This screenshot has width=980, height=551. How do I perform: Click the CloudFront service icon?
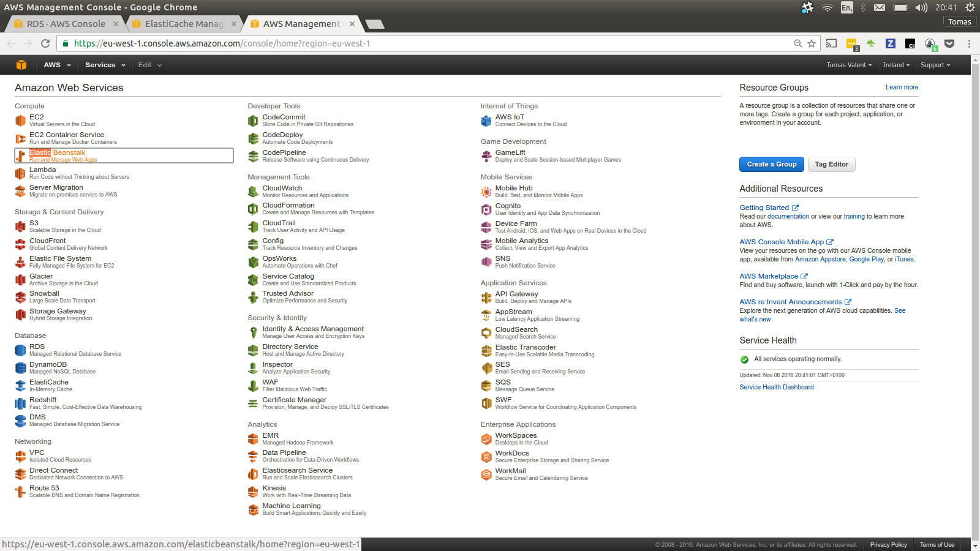20,244
